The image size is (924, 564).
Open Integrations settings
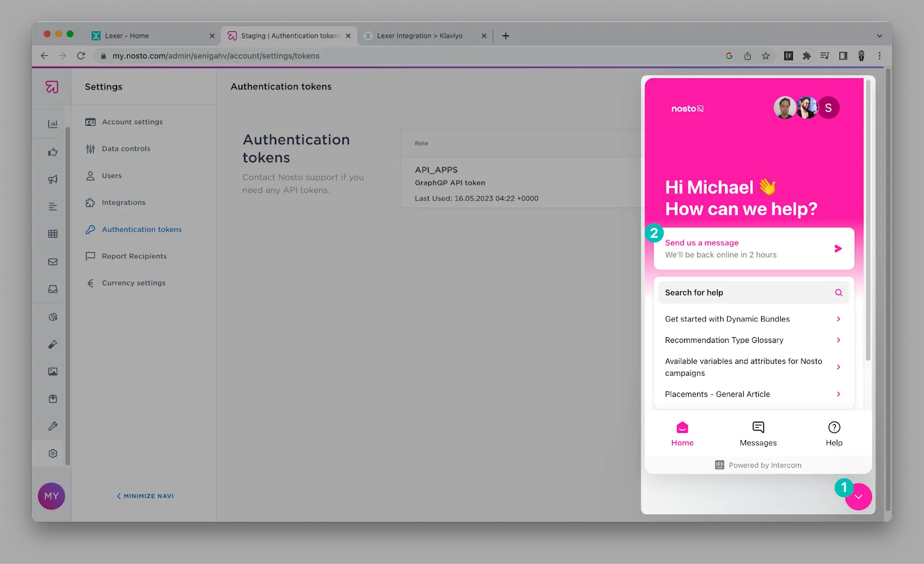(124, 203)
